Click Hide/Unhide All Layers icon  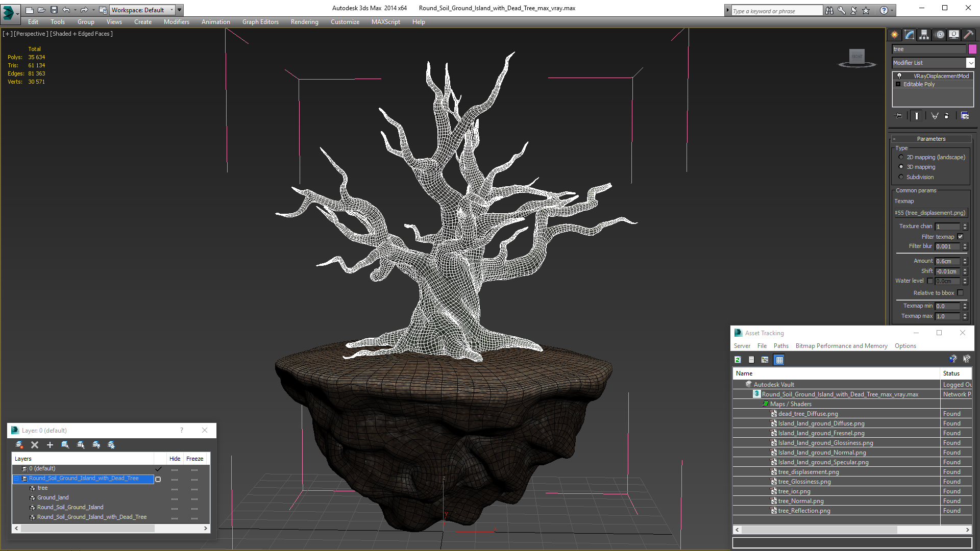pos(96,445)
